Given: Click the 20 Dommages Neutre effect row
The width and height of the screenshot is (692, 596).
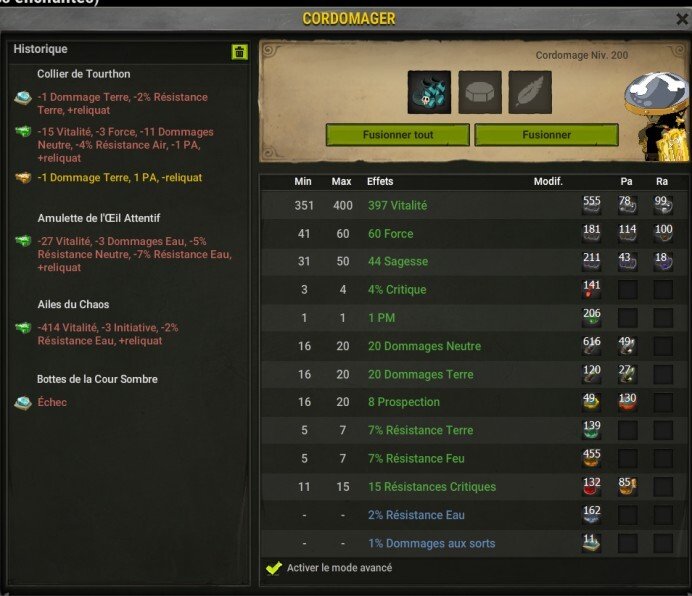Looking at the screenshot, I should (x=474, y=346).
